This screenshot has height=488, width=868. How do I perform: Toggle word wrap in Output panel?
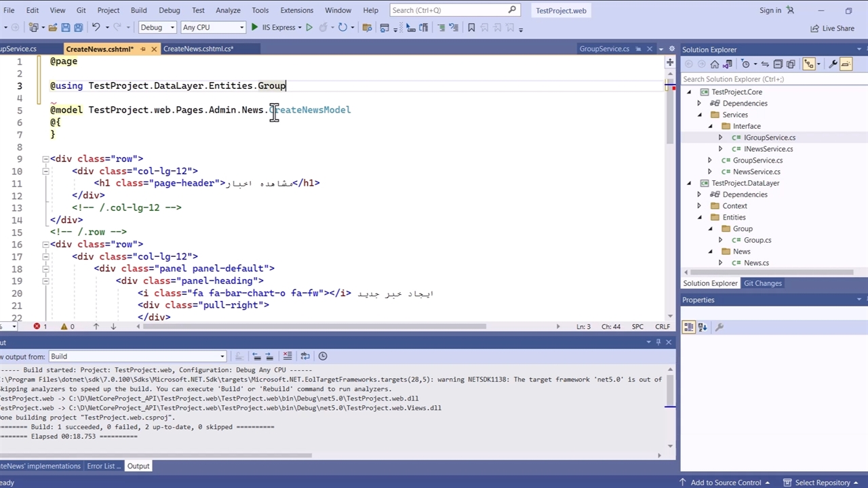[x=305, y=356]
